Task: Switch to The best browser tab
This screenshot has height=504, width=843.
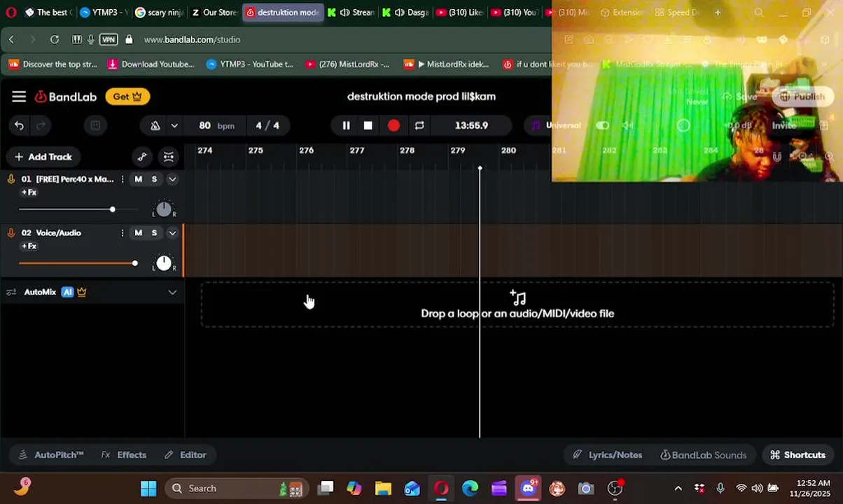Action: (48, 13)
